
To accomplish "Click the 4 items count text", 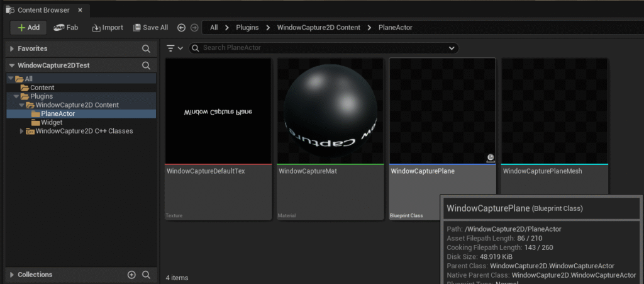I will (x=177, y=278).
